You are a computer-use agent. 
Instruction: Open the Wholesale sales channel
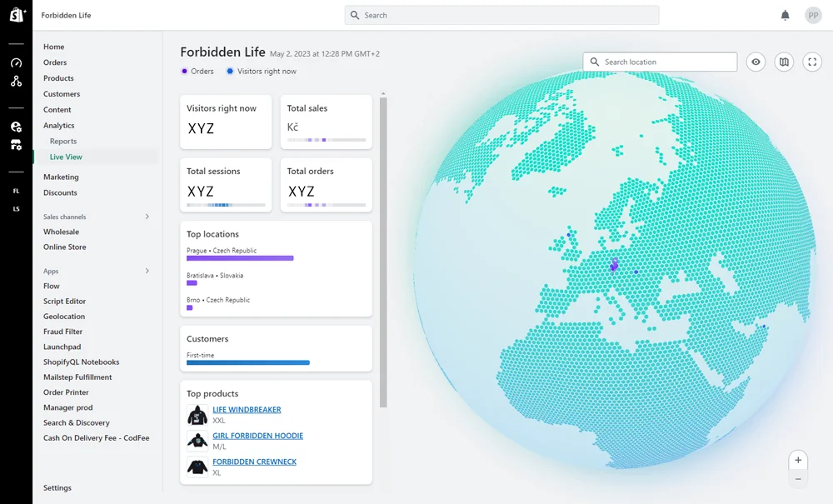61,232
